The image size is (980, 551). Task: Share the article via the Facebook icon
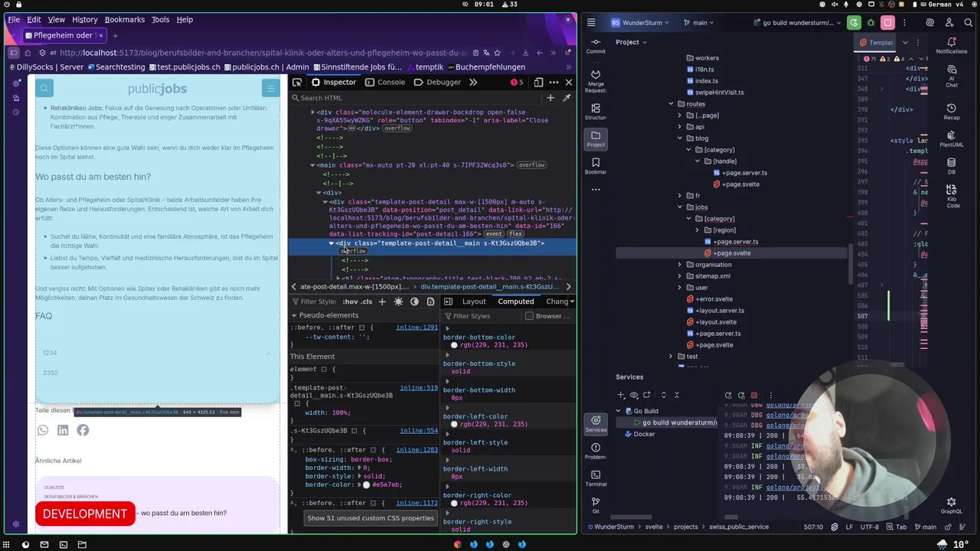point(83,430)
